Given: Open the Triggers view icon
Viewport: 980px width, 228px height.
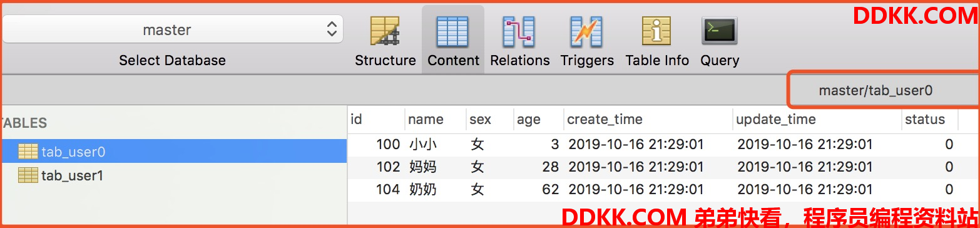Looking at the screenshot, I should tap(586, 31).
